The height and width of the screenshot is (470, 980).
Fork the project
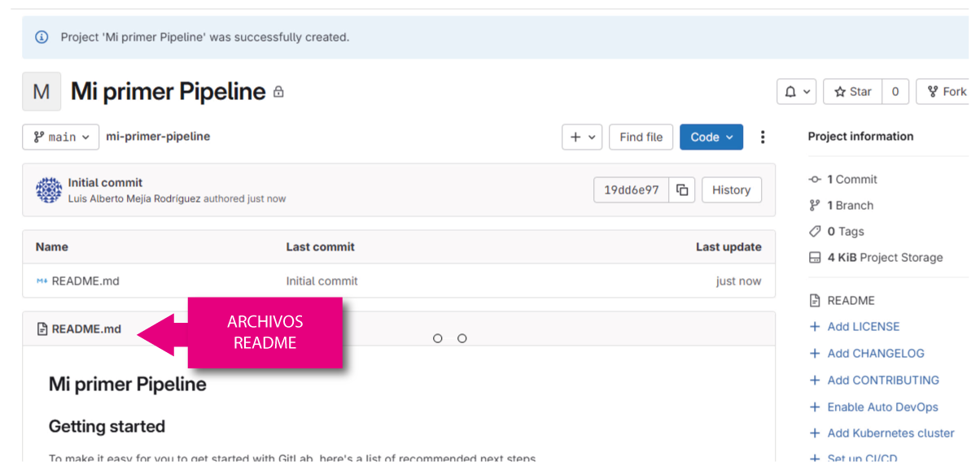[x=947, y=92]
